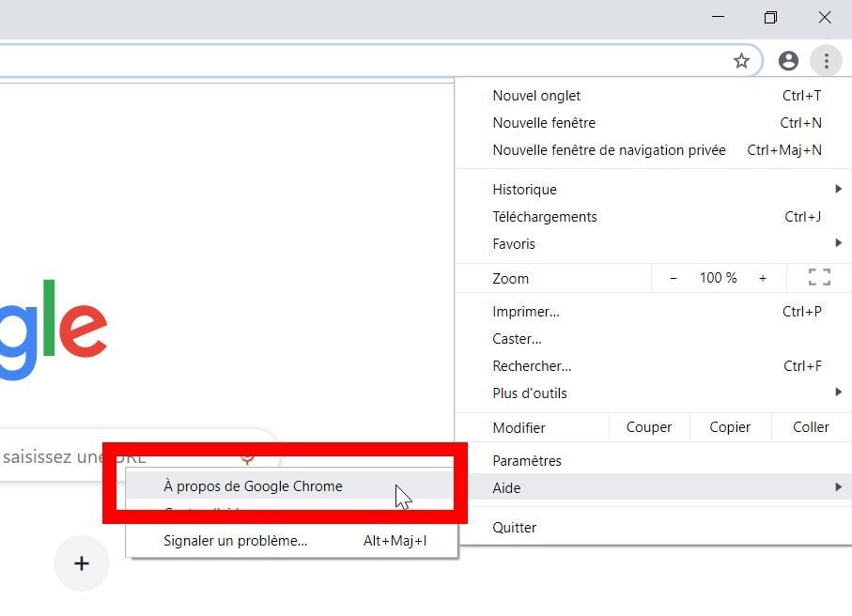Open the profile avatar menu
852x616 pixels.
(x=788, y=61)
